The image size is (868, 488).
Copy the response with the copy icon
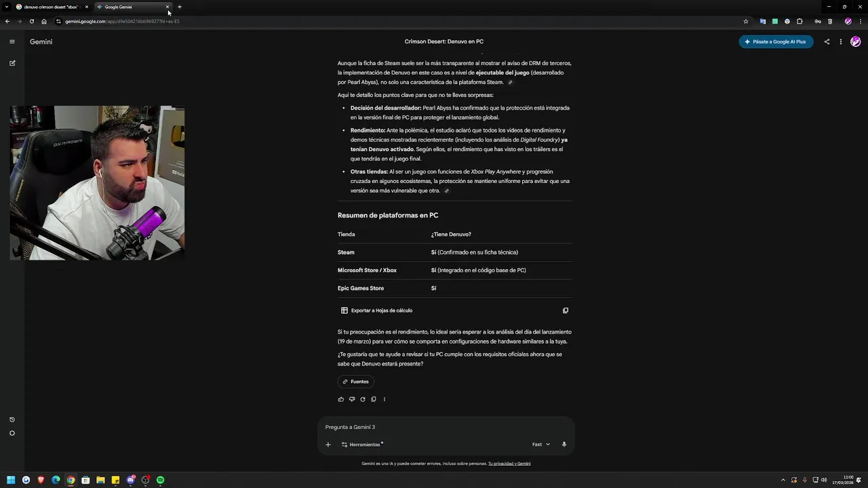click(374, 399)
